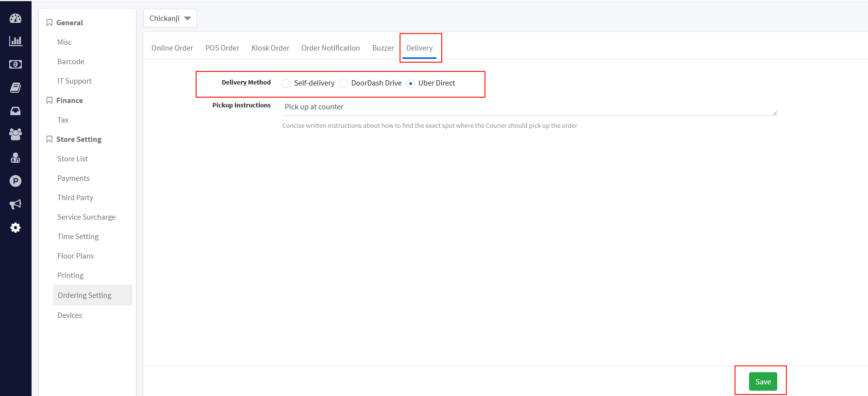Go to the Order Notification tab

pos(331,48)
